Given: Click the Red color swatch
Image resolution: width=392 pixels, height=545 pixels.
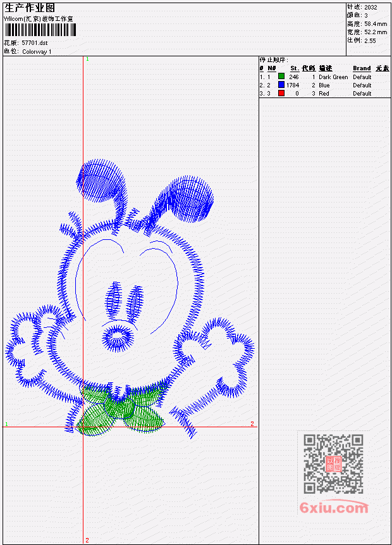Looking at the screenshot, I should 281,93.
